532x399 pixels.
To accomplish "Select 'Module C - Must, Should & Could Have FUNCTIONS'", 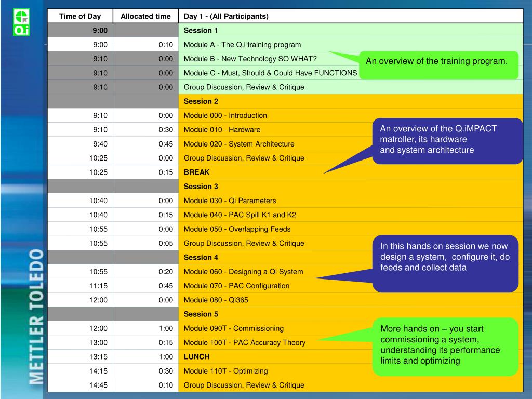I will click(x=270, y=73).
